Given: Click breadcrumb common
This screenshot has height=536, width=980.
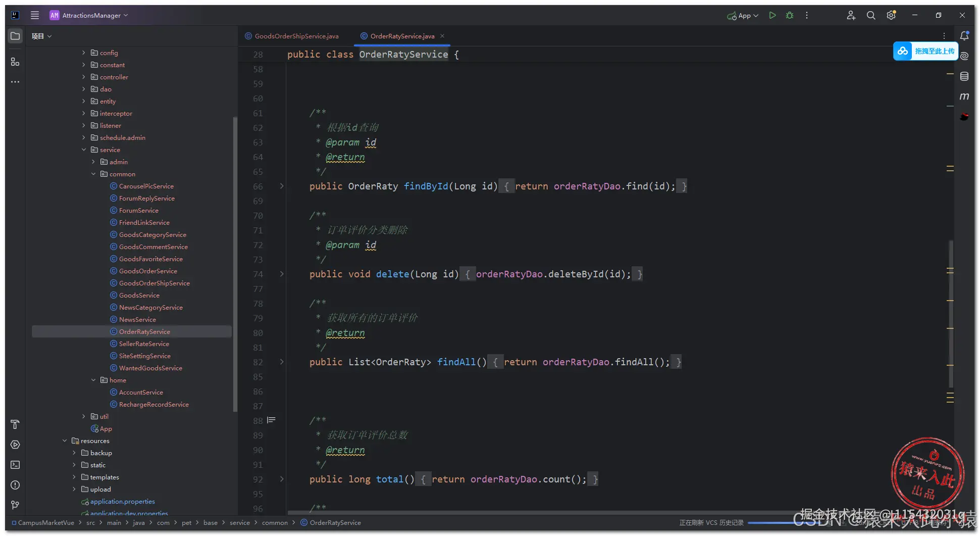Looking at the screenshot, I should pyautogui.click(x=275, y=522).
